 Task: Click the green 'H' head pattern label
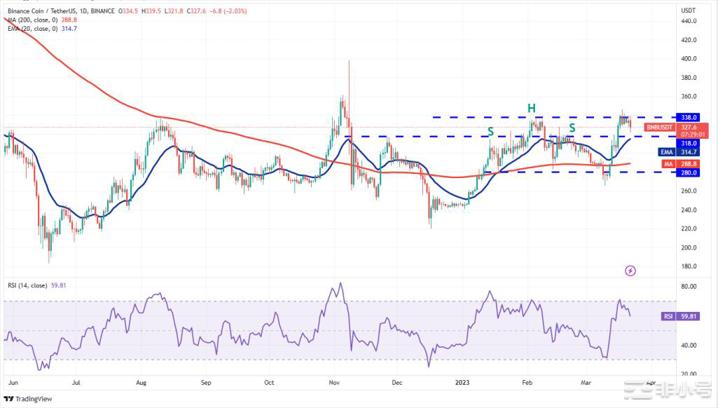click(532, 107)
